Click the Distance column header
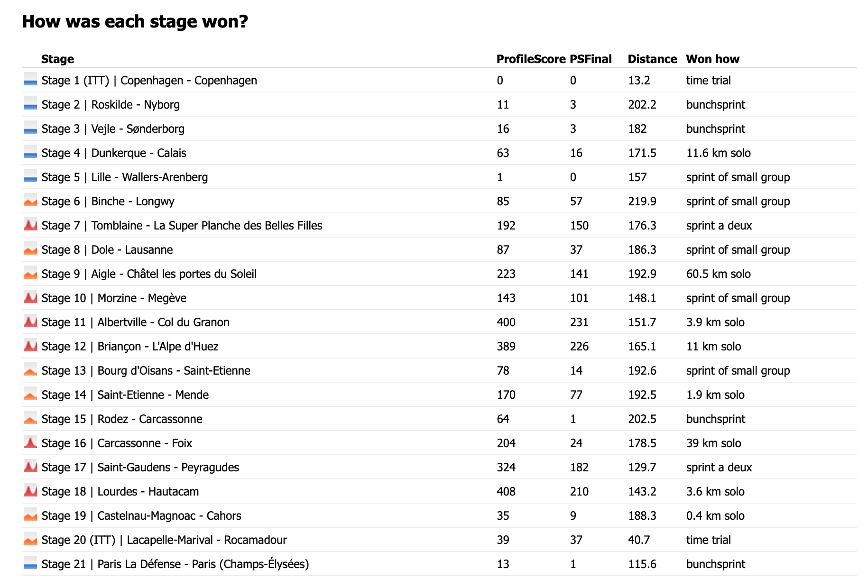 coord(652,59)
